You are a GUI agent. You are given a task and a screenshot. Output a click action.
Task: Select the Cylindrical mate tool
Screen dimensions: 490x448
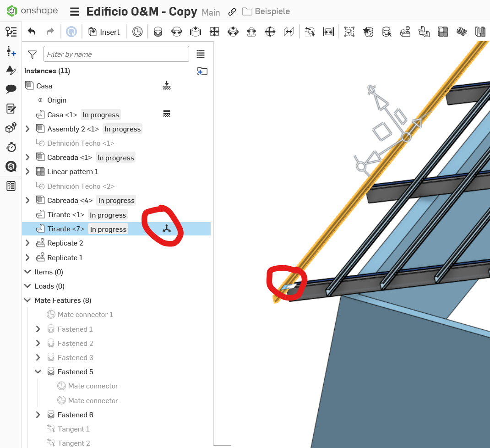pos(233,32)
